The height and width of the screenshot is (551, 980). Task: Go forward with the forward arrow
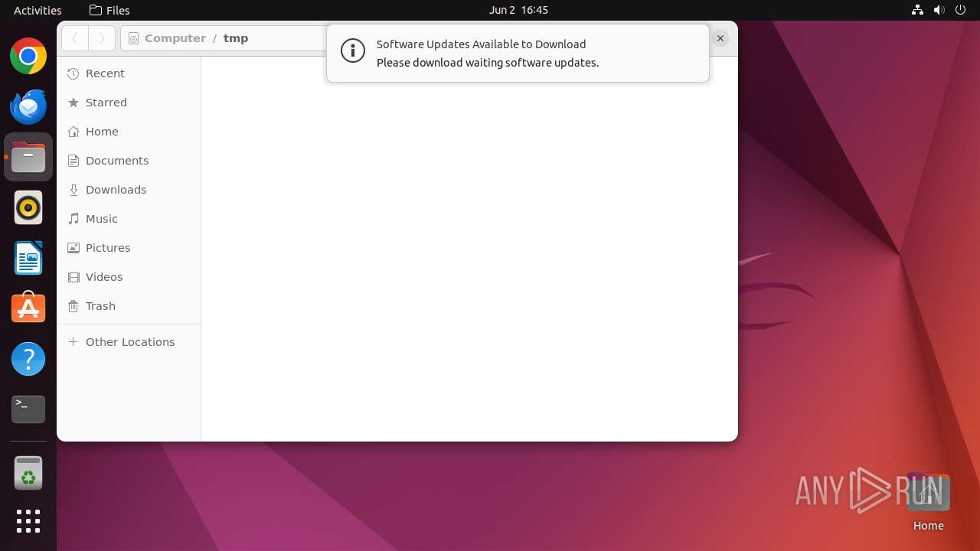click(x=102, y=38)
